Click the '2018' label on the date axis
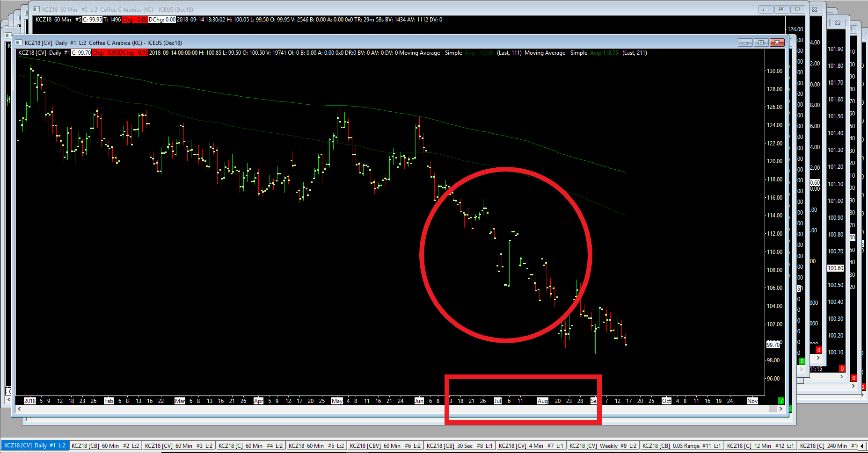868x453 pixels. point(30,401)
